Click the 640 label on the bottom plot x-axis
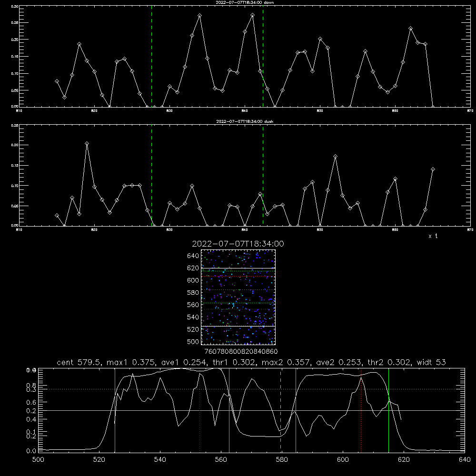The height and width of the screenshot is (476, 476). pos(465,460)
